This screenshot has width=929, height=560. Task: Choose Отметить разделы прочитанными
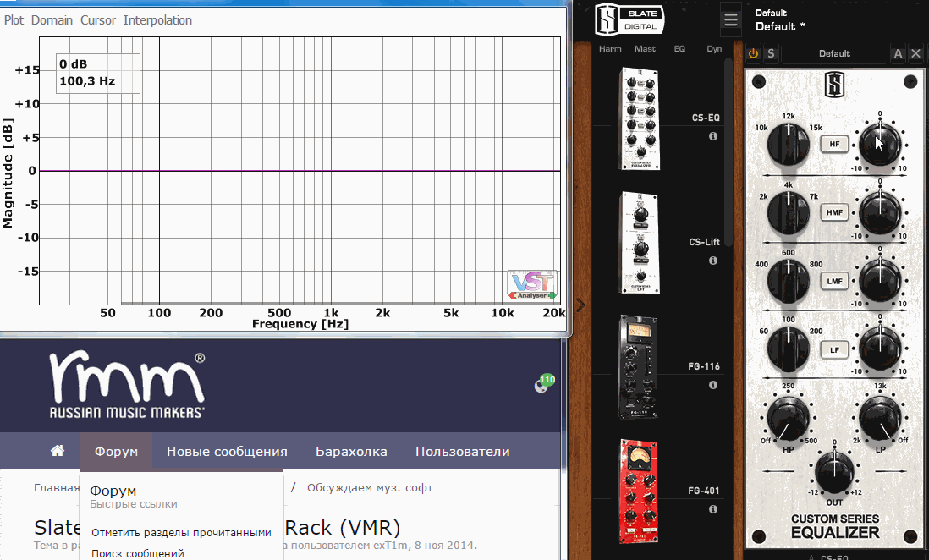[x=181, y=533]
